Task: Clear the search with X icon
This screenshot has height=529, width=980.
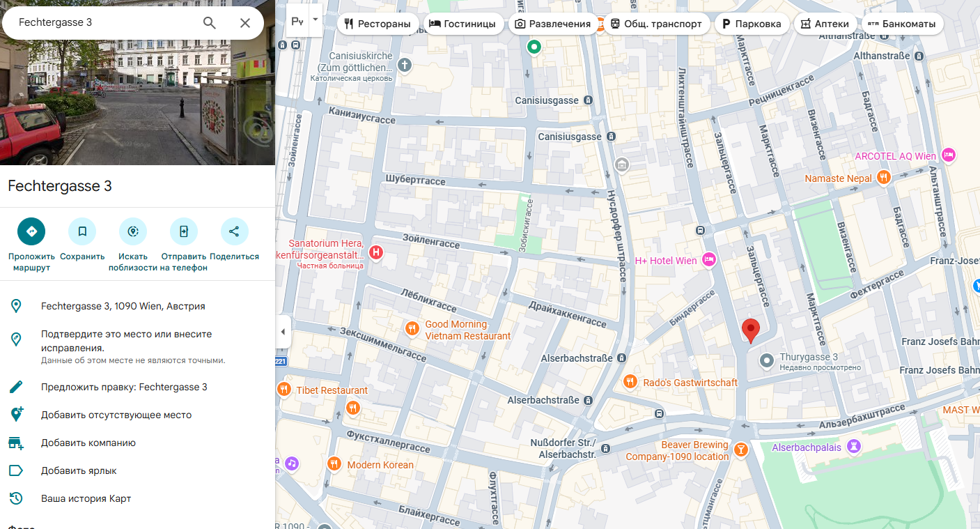Action: click(x=245, y=23)
